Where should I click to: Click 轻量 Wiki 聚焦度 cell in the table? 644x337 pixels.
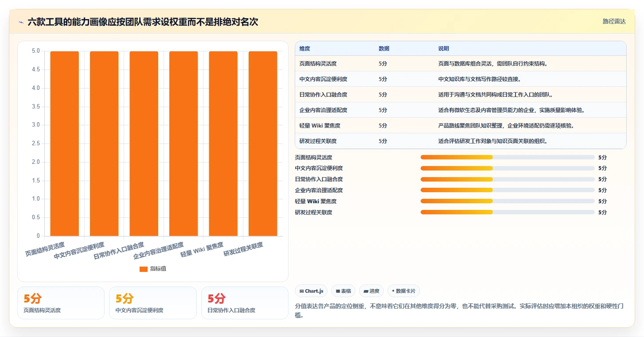pyautogui.click(x=320, y=126)
